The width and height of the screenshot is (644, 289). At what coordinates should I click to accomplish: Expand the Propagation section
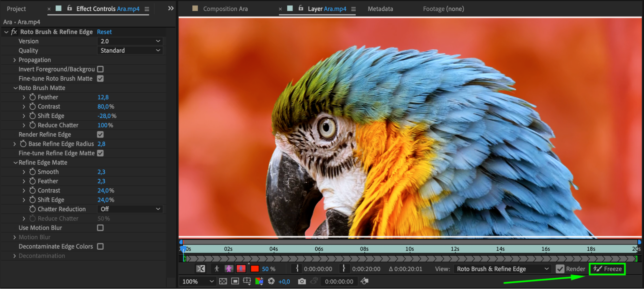(14, 60)
